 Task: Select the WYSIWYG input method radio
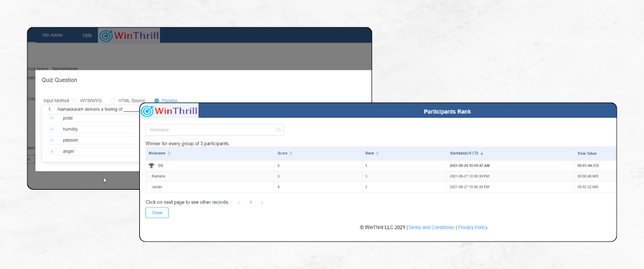pyautogui.click(x=75, y=101)
